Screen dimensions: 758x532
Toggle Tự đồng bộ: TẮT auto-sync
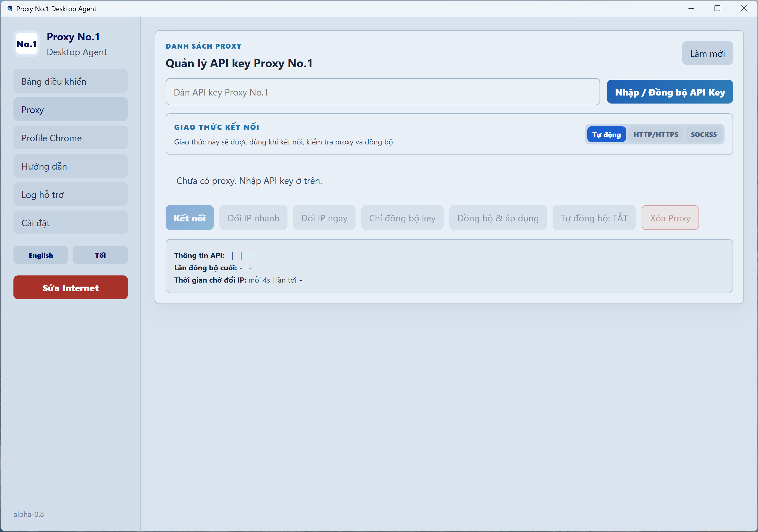click(594, 218)
